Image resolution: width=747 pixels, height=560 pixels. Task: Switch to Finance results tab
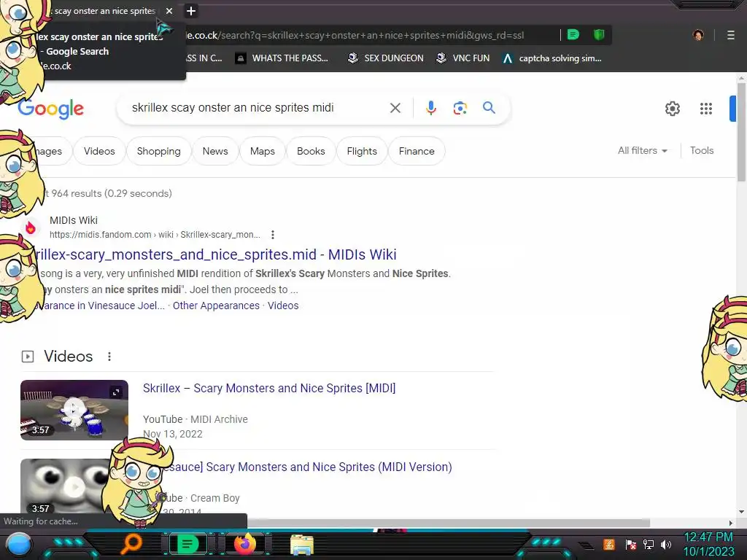tap(417, 151)
